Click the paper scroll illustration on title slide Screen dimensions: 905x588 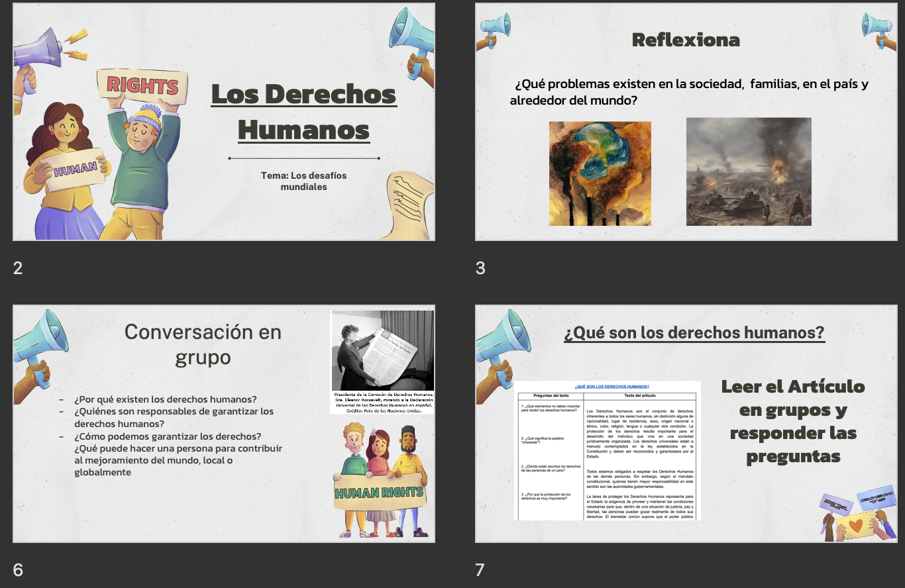pos(410,204)
